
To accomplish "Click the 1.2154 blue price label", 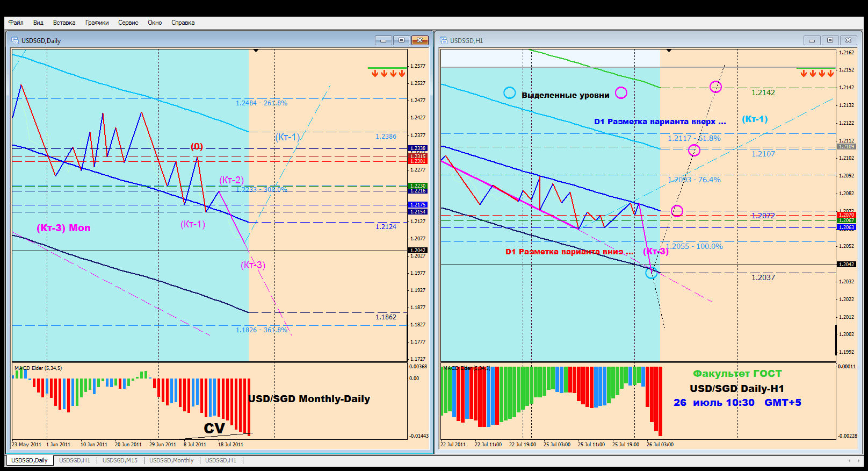I will point(418,212).
